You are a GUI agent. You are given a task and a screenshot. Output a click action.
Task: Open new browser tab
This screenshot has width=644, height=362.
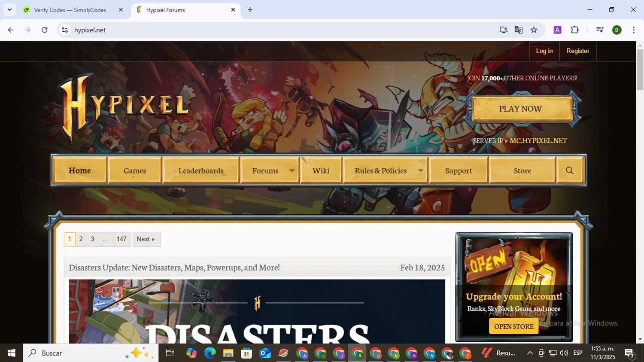point(250,10)
